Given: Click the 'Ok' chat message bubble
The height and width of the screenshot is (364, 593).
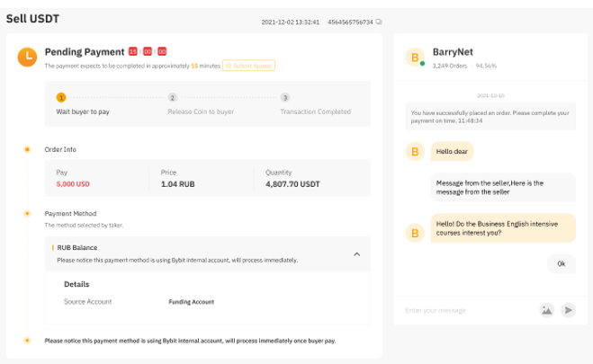Looking at the screenshot, I should (x=561, y=264).
